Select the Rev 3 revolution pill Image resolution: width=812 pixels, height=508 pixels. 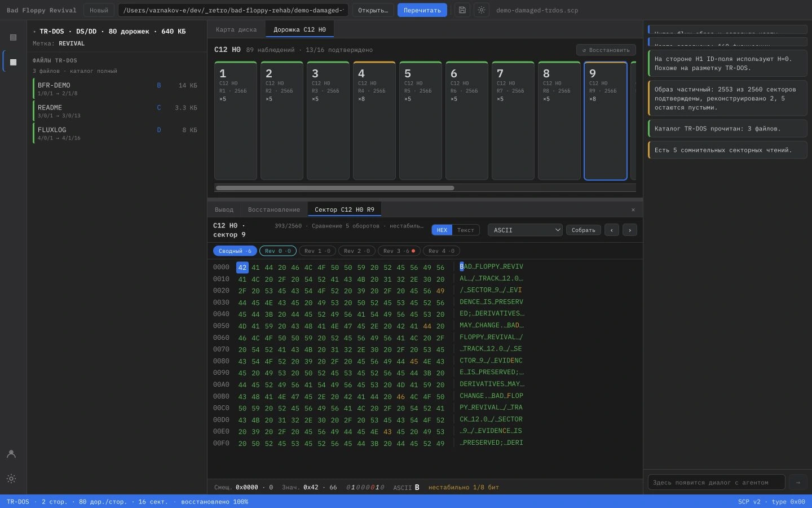click(x=399, y=251)
